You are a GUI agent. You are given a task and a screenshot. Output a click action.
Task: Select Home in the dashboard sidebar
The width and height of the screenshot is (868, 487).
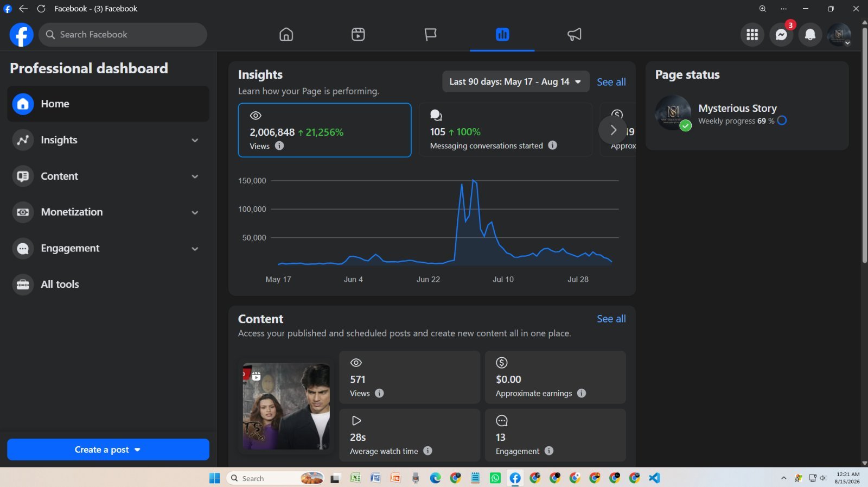[x=108, y=104]
